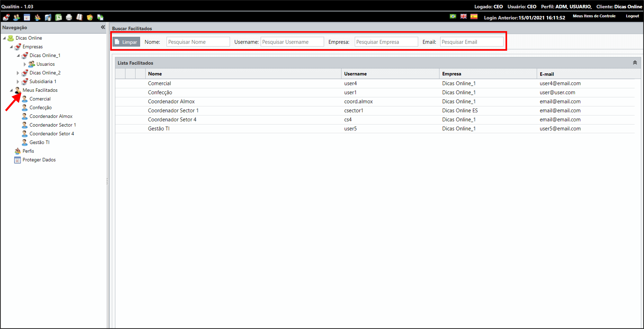
Task: Click the yellow bag with pencil icon
Action: pyautogui.click(x=90, y=17)
